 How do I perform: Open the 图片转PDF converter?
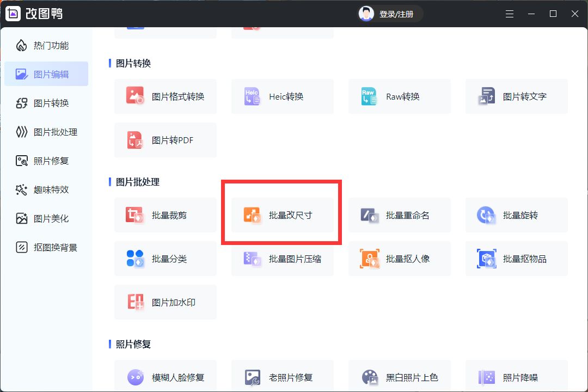pos(166,140)
